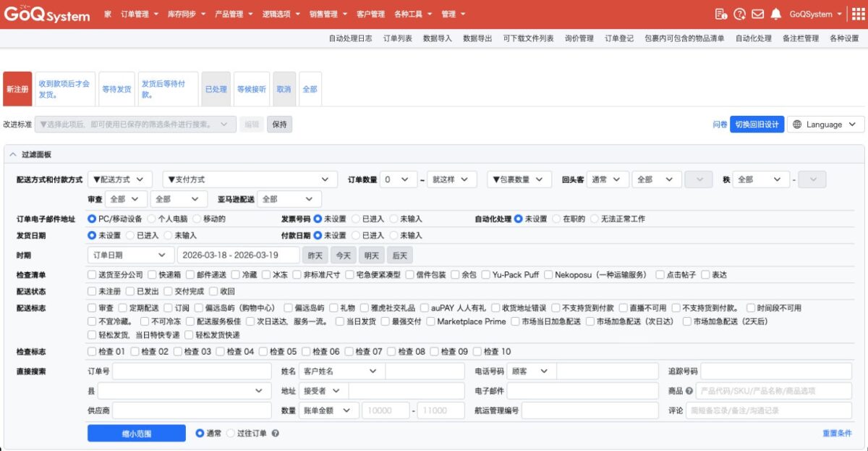
Task: Open the mail icon in the top bar
Action: (759, 14)
